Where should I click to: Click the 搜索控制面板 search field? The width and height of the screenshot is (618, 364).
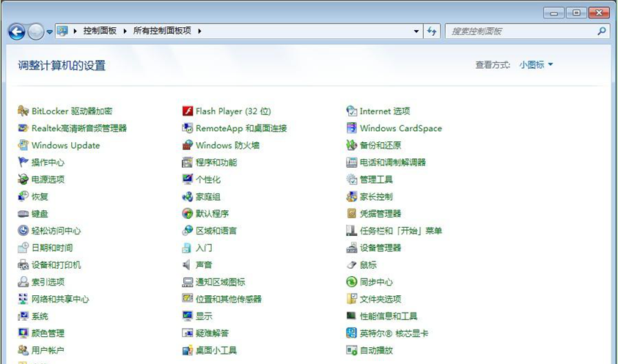tap(526, 31)
